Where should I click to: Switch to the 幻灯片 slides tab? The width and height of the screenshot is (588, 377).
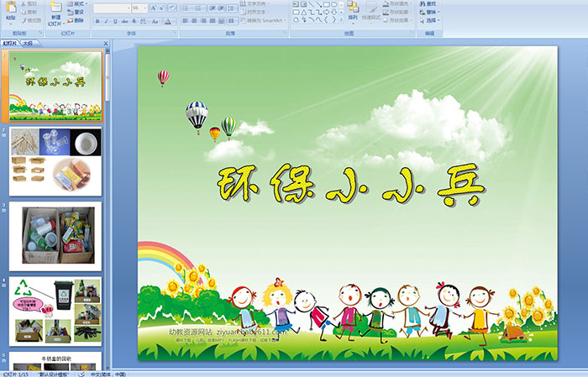10,44
